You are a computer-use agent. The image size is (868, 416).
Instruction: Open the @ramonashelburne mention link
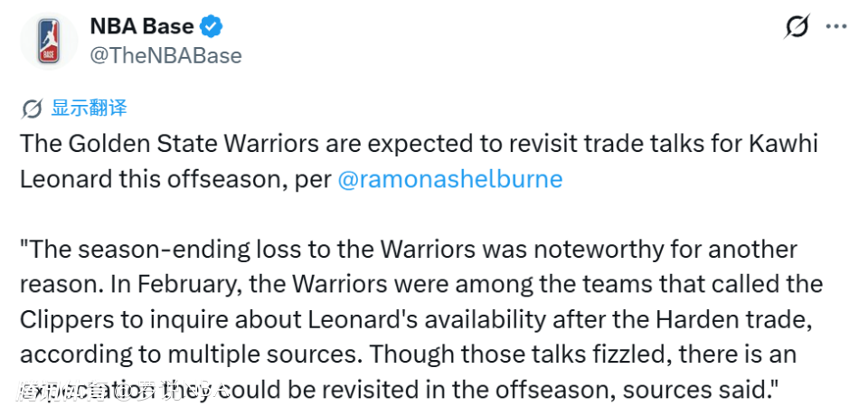point(449,179)
